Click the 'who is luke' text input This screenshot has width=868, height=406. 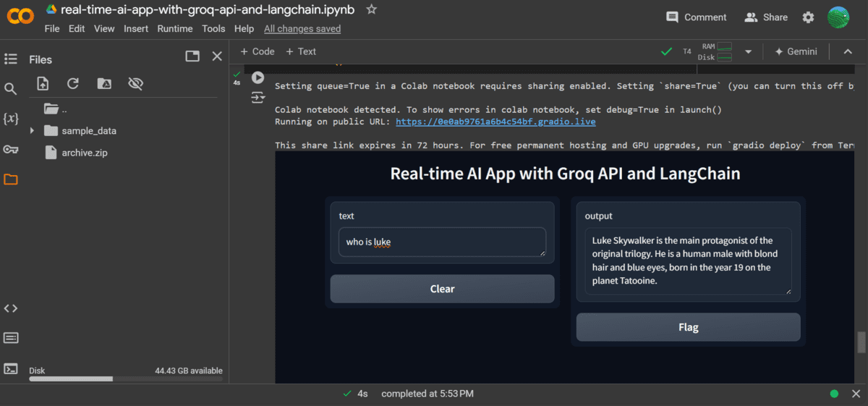442,242
